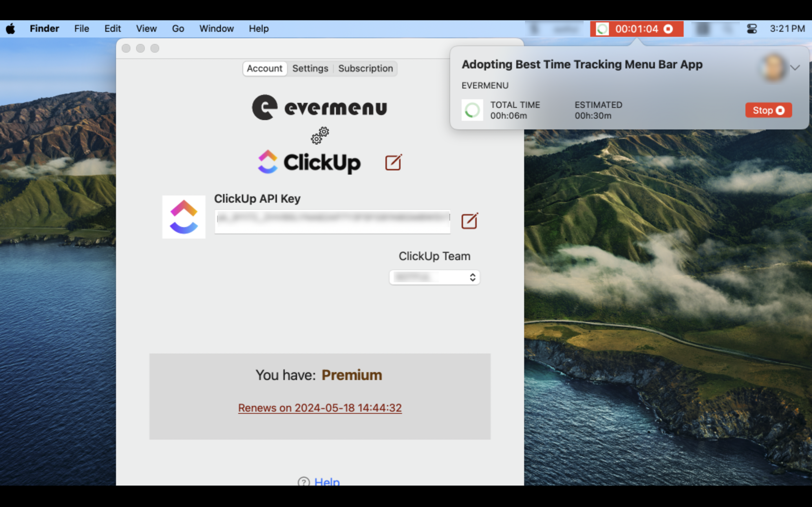Stop the running time tracker
812x507 pixels.
coord(768,110)
